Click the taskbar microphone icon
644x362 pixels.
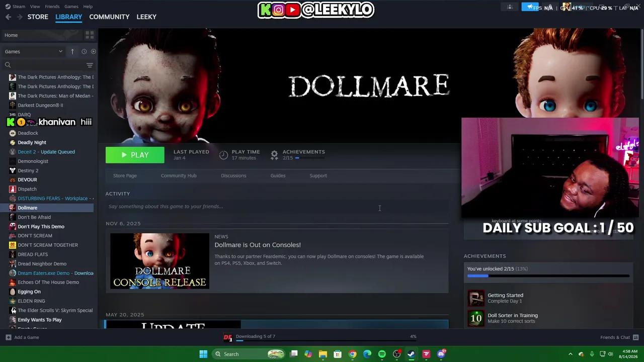592,354
